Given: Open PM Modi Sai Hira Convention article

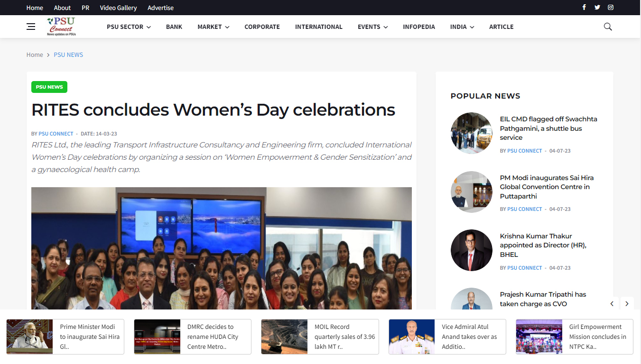Looking at the screenshot, I should (x=547, y=187).
